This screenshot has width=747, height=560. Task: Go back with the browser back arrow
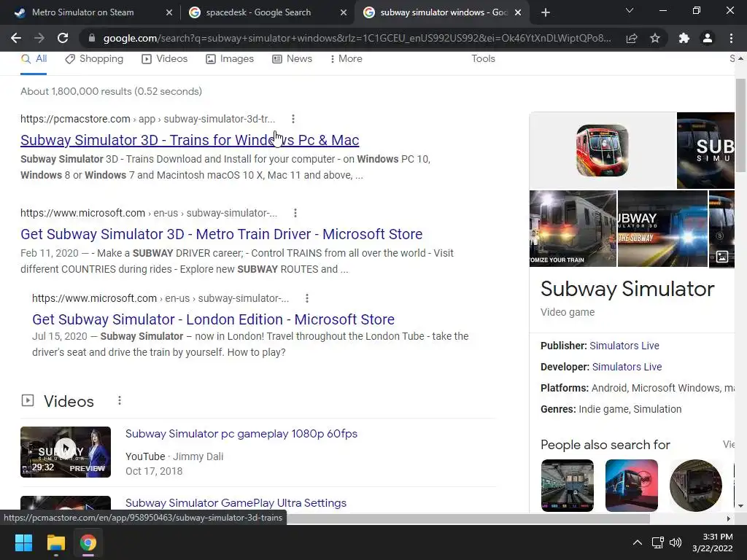[x=16, y=38]
